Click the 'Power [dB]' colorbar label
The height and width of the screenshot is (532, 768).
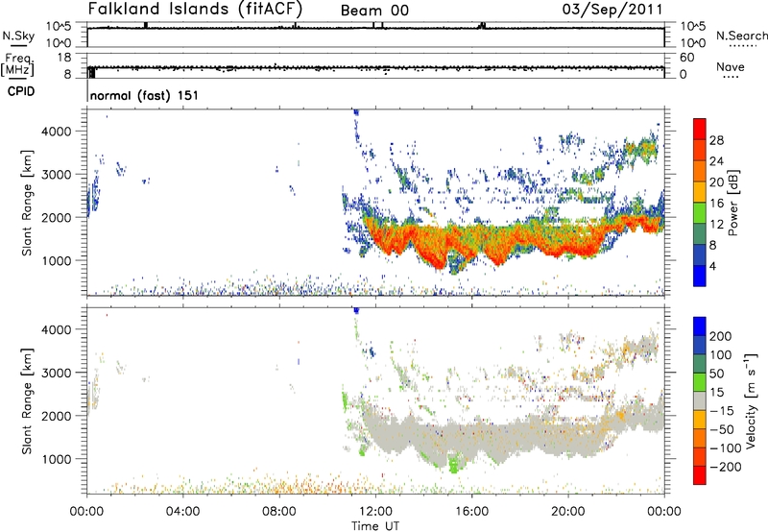(732, 203)
